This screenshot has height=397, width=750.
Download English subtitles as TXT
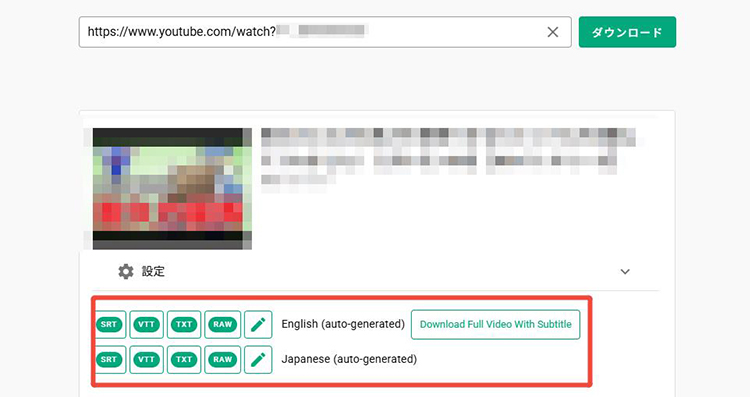tap(184, 324)
